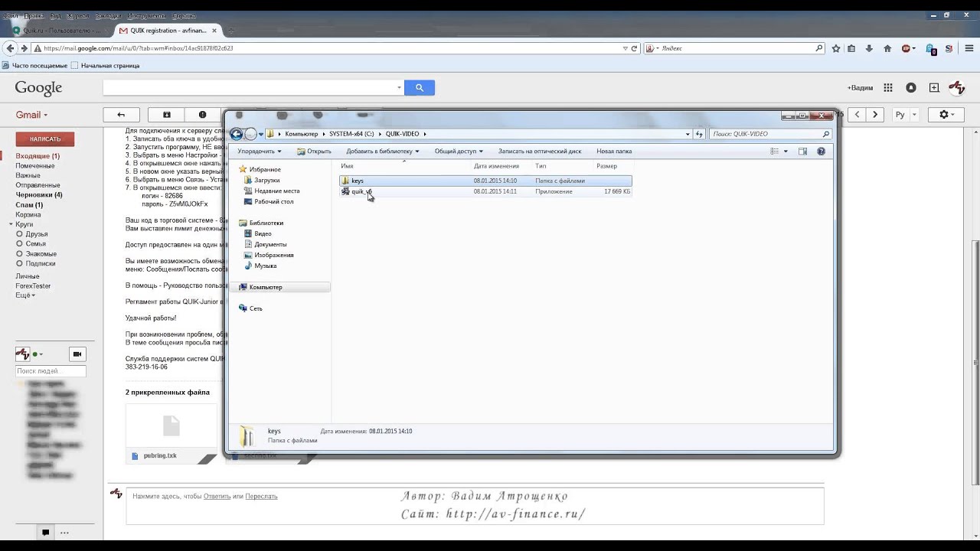Open the Добавить в библиотеку dropdown
This screenshot has width=980, height=551.
point(382,152)
